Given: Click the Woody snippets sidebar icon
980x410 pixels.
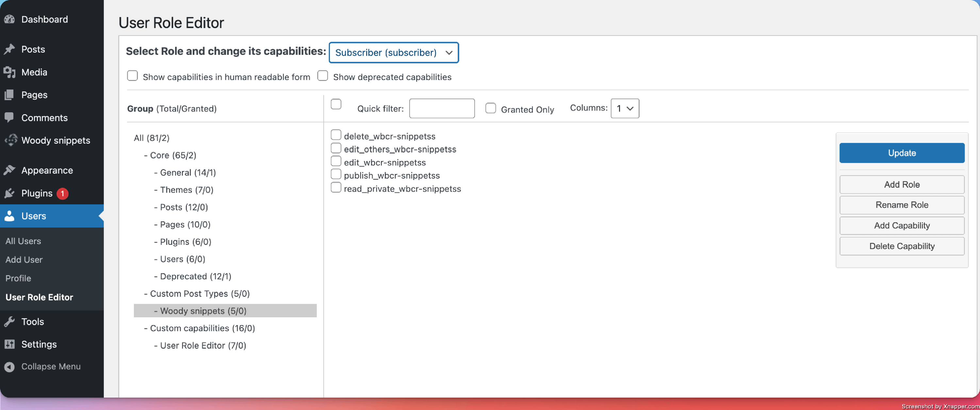Looking at the screenshot, I should (x=11, y=140).
